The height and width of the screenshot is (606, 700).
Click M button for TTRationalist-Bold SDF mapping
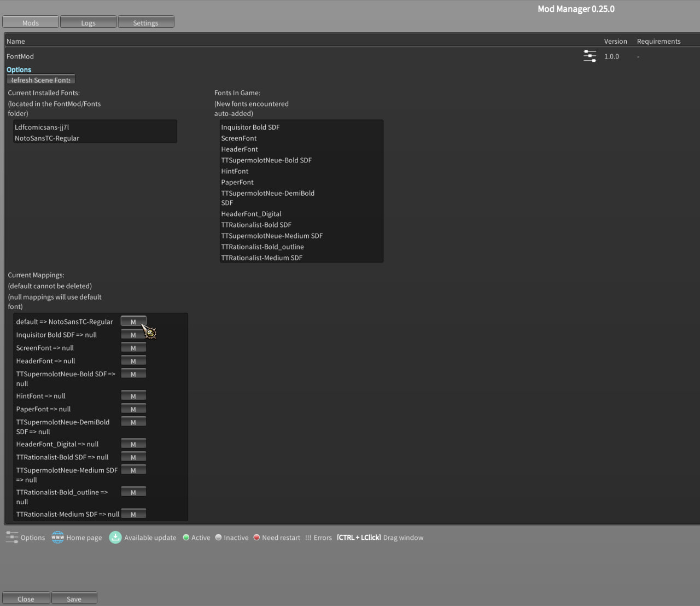click(133, 457)
